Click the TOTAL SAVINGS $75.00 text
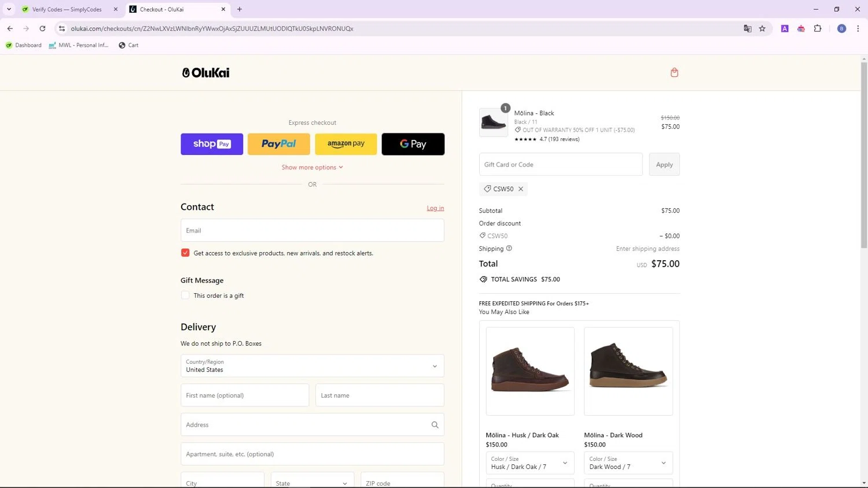 click(525, 279)
